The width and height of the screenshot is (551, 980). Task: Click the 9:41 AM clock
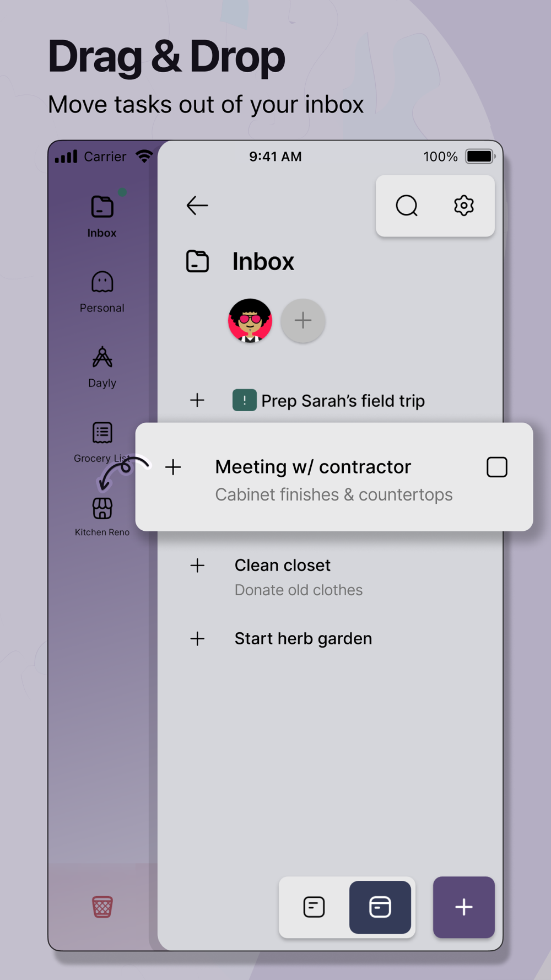pyautogui.click(x=275, y=157)
